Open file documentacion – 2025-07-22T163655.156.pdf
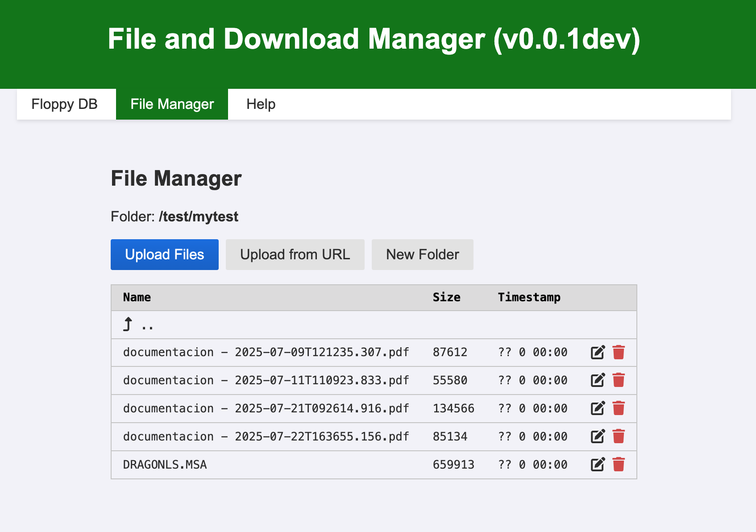The image size is (756, 532). 266,436
